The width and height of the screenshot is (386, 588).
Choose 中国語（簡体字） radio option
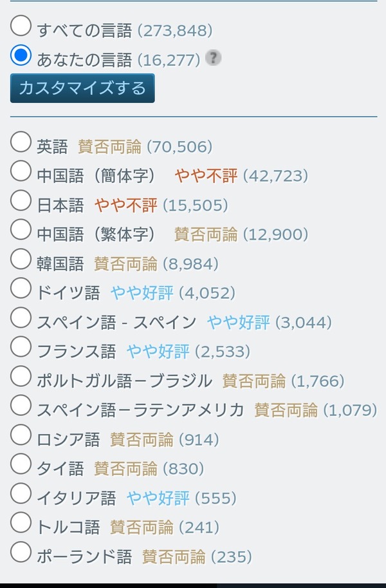click(21, 171)
